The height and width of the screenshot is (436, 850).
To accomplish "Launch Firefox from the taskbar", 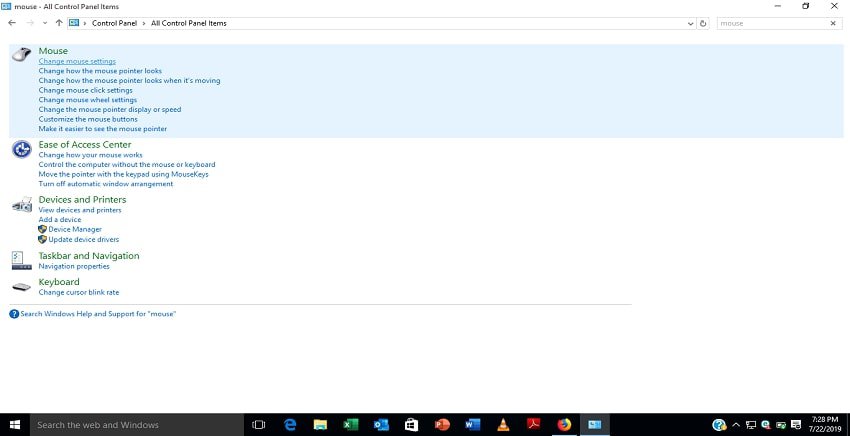I will (x=564, y=425).
